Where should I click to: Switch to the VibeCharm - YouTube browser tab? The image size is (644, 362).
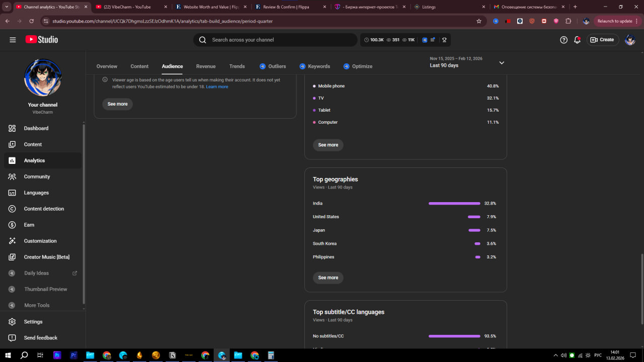point(131,7)
